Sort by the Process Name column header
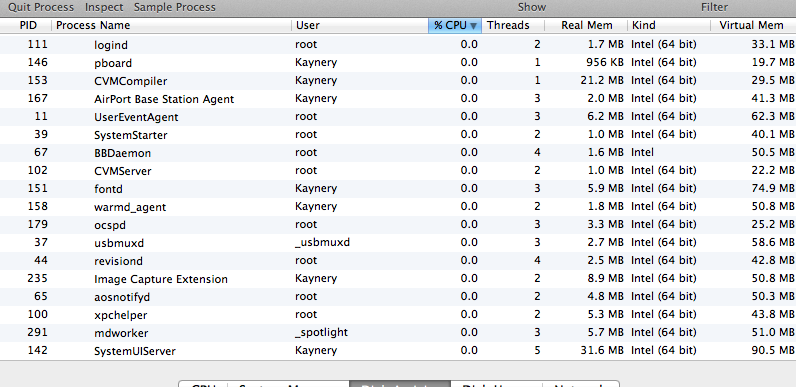Screen dimensions: 796x387 [93, 25]
